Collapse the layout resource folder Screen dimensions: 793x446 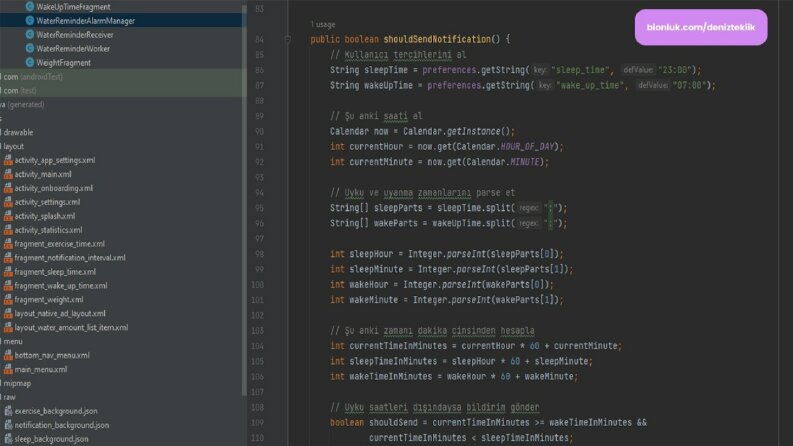click(x=13, y=146)
